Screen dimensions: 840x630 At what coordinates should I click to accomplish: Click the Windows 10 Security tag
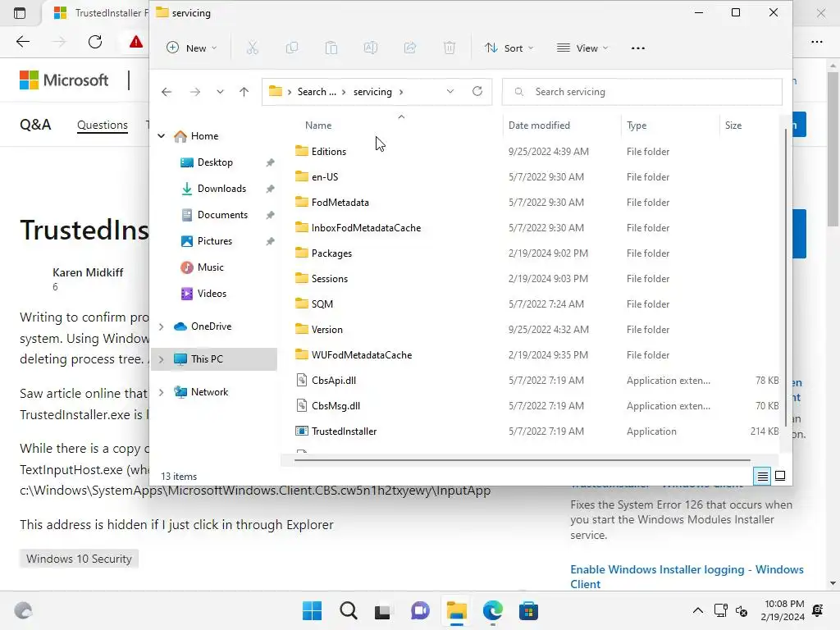pyautogui.click(x=79, y=559)
